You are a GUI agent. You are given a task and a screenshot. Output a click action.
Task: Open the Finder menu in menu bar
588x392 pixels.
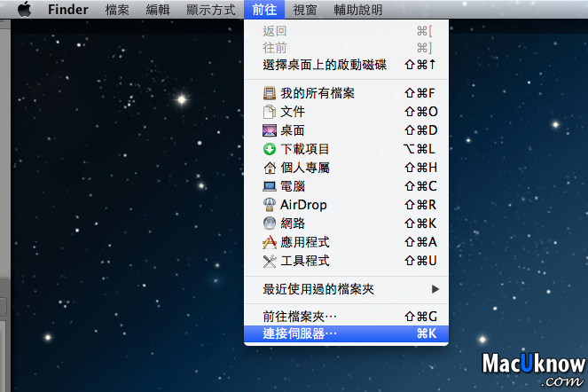(x=67, y=10)
